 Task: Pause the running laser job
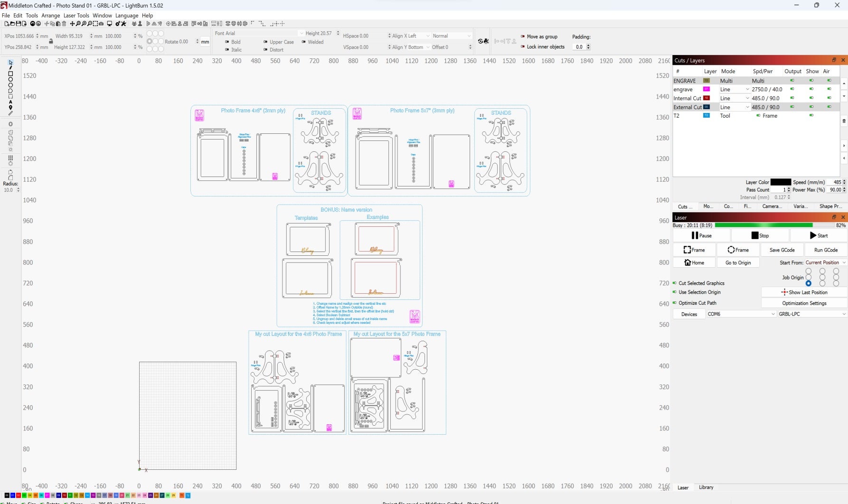[x=702, y=235]
